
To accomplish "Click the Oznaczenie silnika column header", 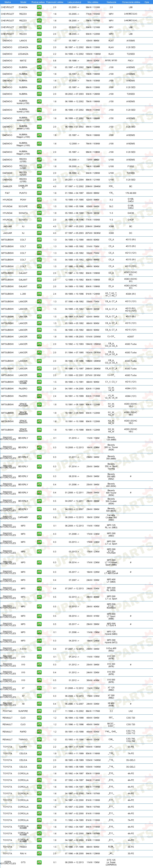I will [131, 2].
